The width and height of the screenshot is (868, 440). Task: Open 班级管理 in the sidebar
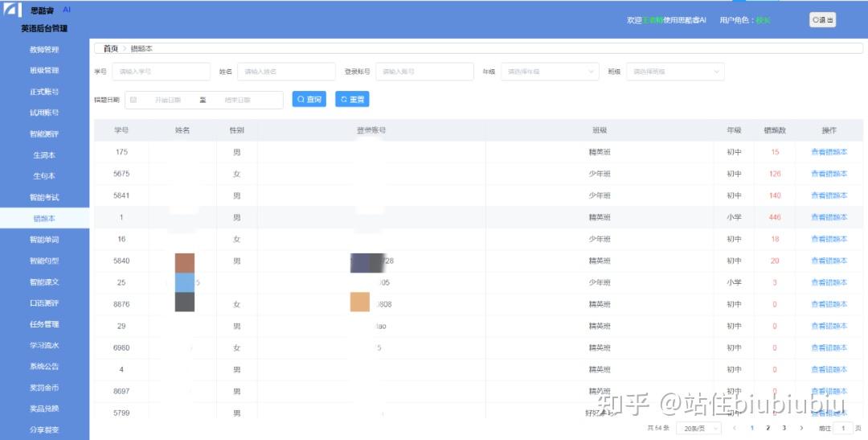click(44, 70)
